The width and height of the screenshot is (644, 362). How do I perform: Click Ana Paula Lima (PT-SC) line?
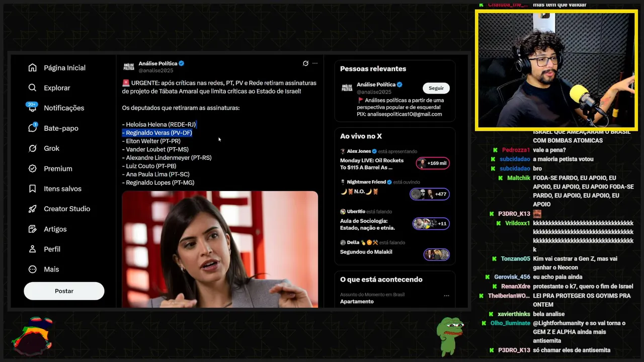point(155,174)
